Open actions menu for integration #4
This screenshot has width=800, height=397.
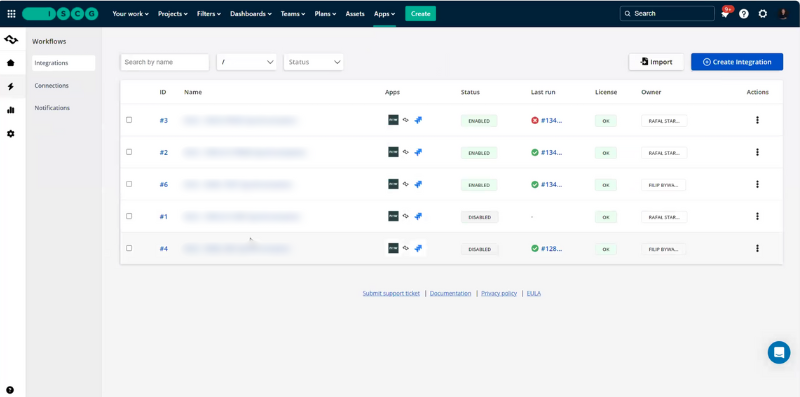pos(757,249)
